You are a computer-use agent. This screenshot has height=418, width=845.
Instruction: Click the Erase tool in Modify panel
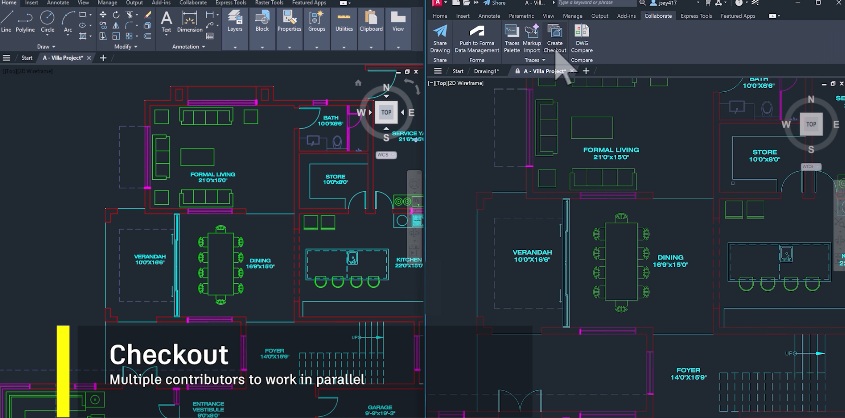[x=148, y=15]
